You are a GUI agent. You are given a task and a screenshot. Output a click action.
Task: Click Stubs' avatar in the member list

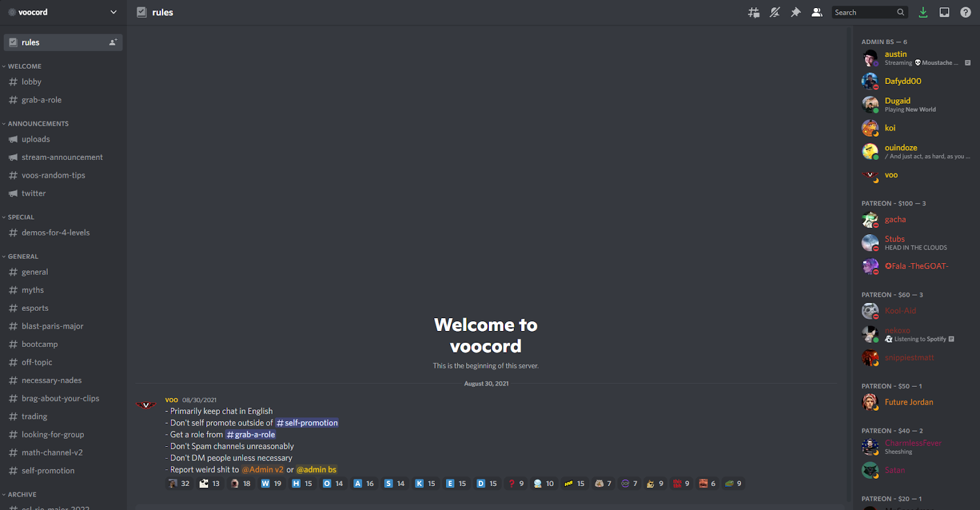[870, 243]
